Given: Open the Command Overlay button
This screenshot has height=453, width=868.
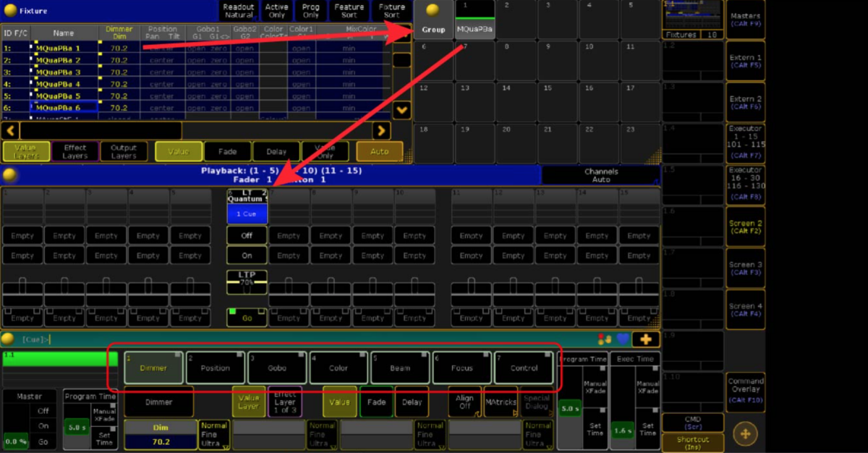Looking at the screenshot, I should 745,391.
